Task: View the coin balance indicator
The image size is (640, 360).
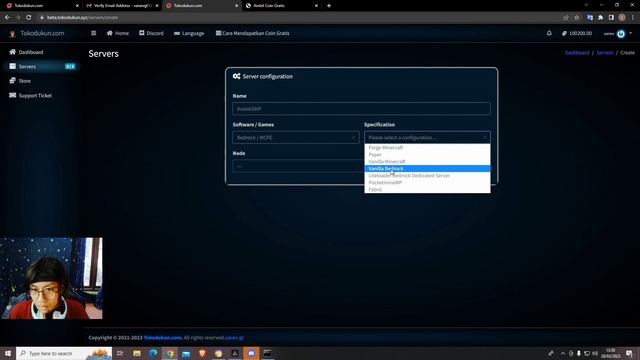Action: pyautogui.click(x=577, y=33)
